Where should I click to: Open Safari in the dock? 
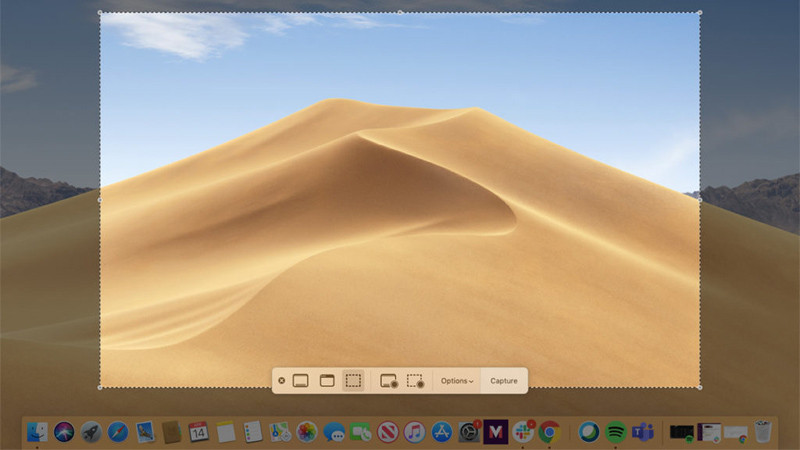tap(118, 432)
